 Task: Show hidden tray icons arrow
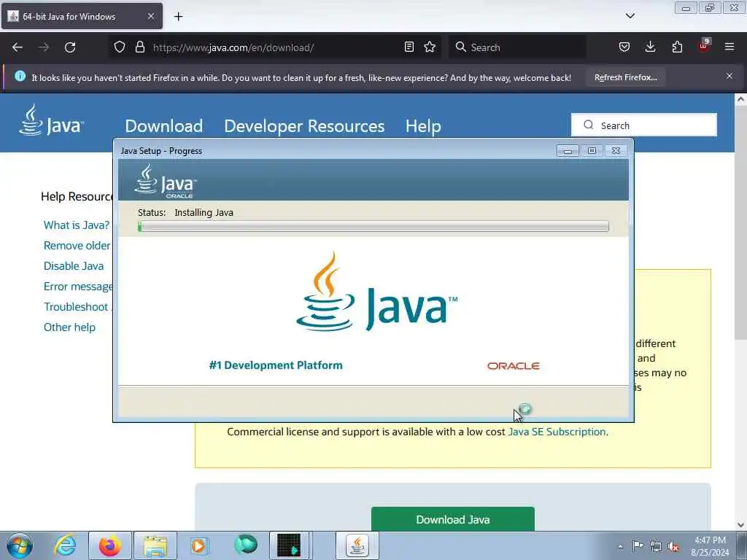pos(620,546)
